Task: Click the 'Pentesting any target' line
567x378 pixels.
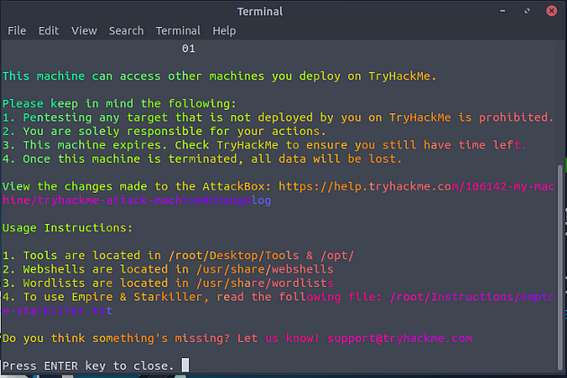Action: click(278, 118)
